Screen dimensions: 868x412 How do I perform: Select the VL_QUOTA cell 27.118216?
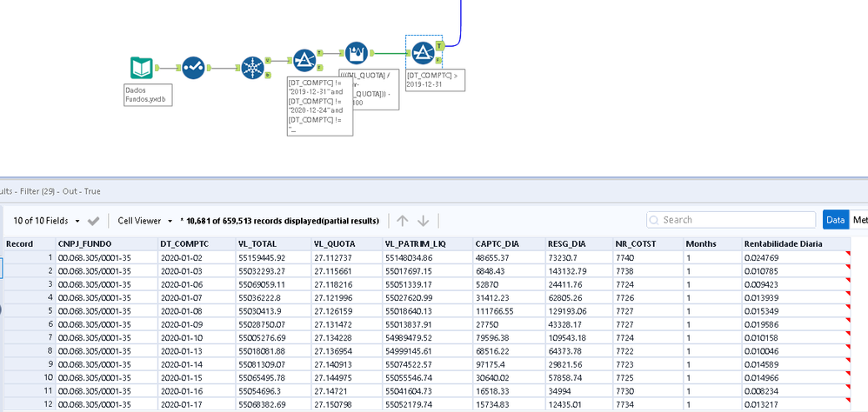tap(346, 284)
